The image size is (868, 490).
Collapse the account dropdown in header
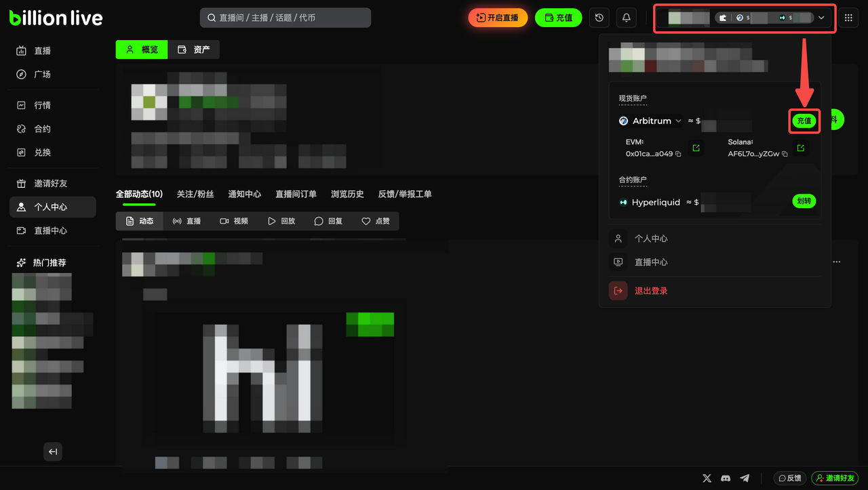click(x=821, y=18)
